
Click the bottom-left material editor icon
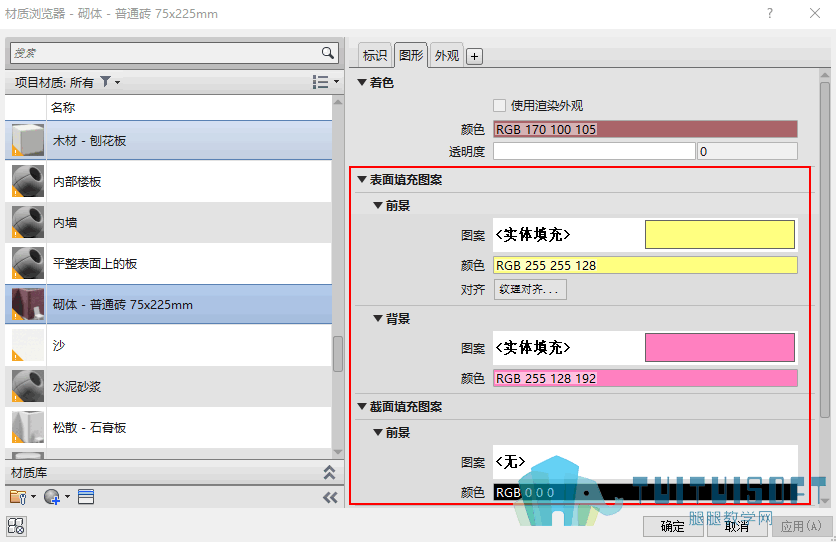click(x=17, y=526)
